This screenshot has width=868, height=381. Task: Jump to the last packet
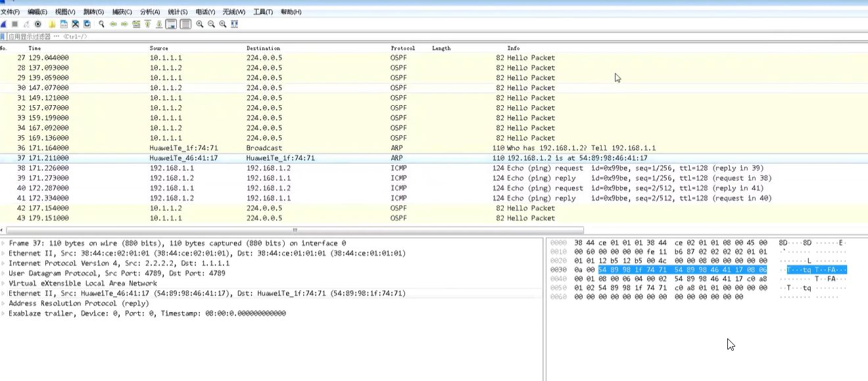point(158,24)
